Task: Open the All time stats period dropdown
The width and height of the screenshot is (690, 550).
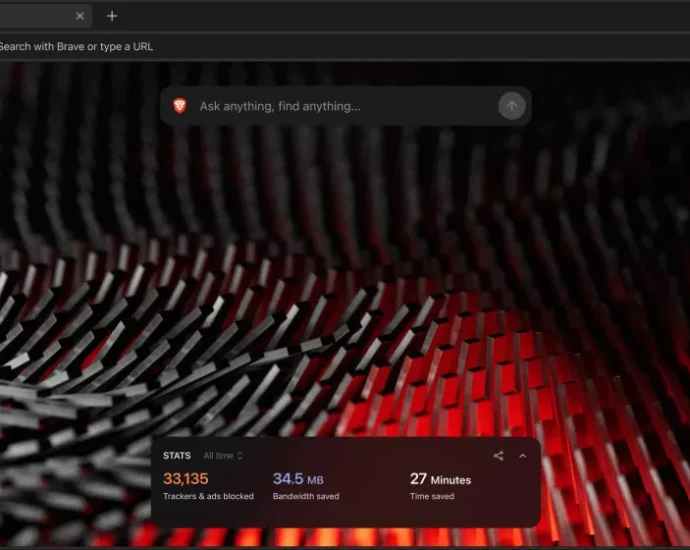Action: (223, 456)
